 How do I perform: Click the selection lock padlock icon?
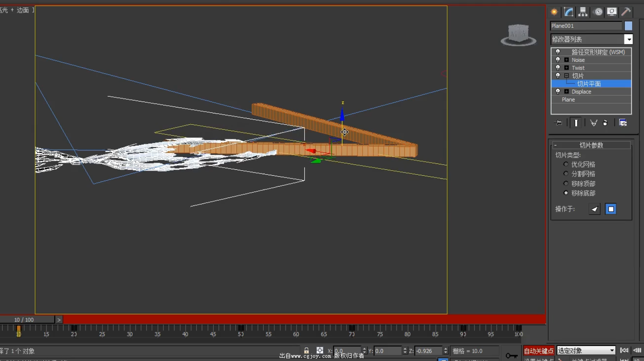pos(307,351)
